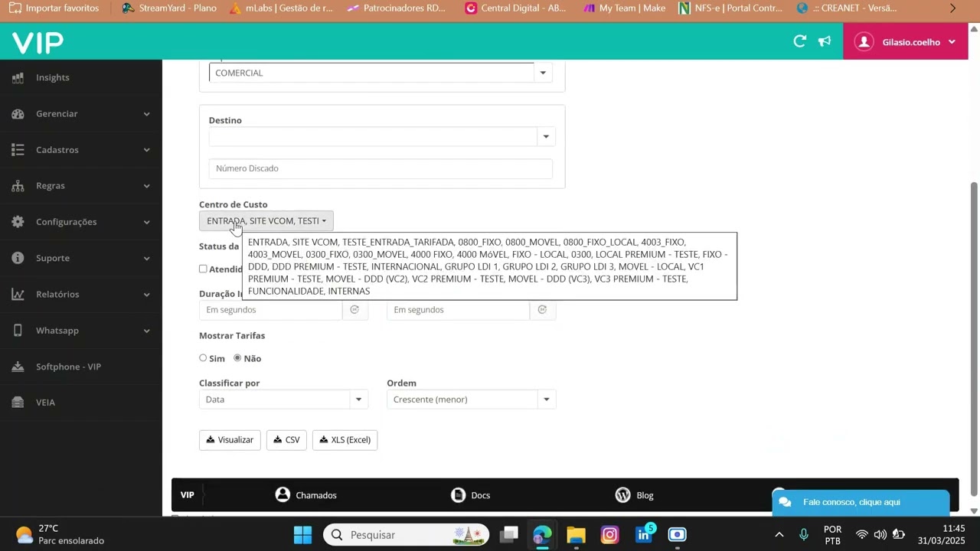Open Task View from the taskbar
Viewport: 980px width, 551px height.
pos(509,534)
